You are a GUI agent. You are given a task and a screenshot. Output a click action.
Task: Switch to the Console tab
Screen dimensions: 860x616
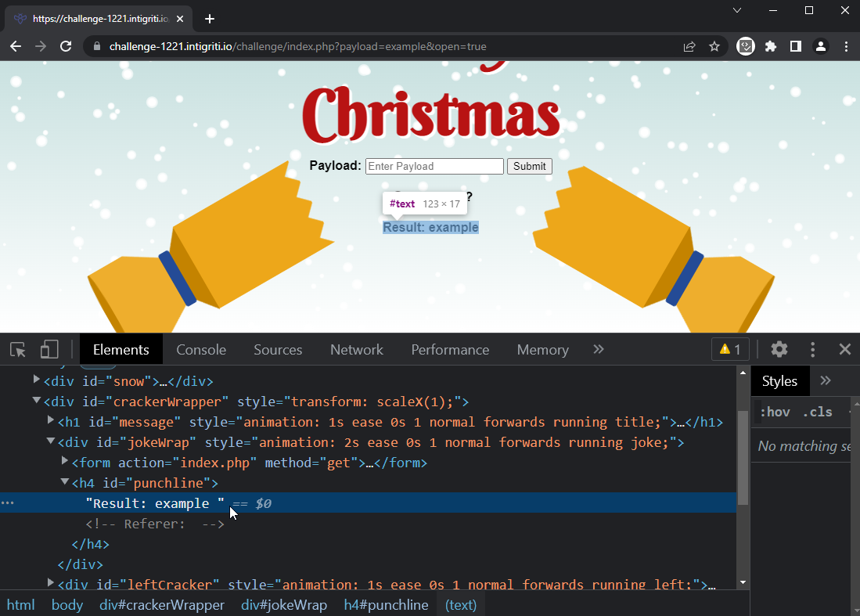point(201,350)
